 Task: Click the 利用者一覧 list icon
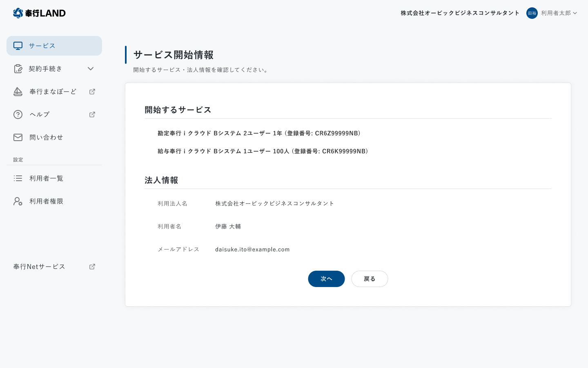pos(18,178)
